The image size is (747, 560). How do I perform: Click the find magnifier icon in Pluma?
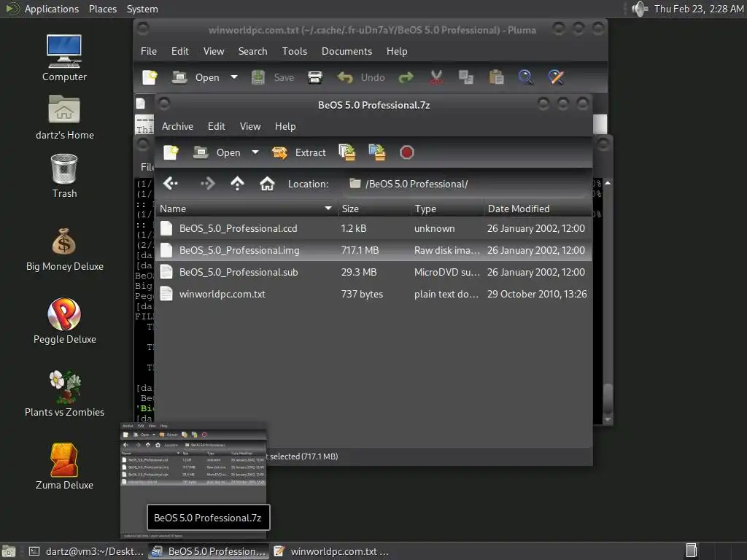526,77
